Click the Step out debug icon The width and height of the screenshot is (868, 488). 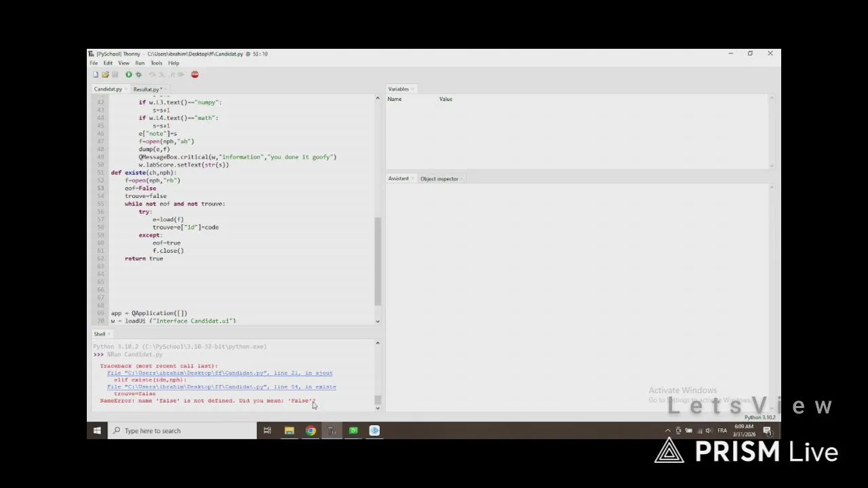coord(171,75)
